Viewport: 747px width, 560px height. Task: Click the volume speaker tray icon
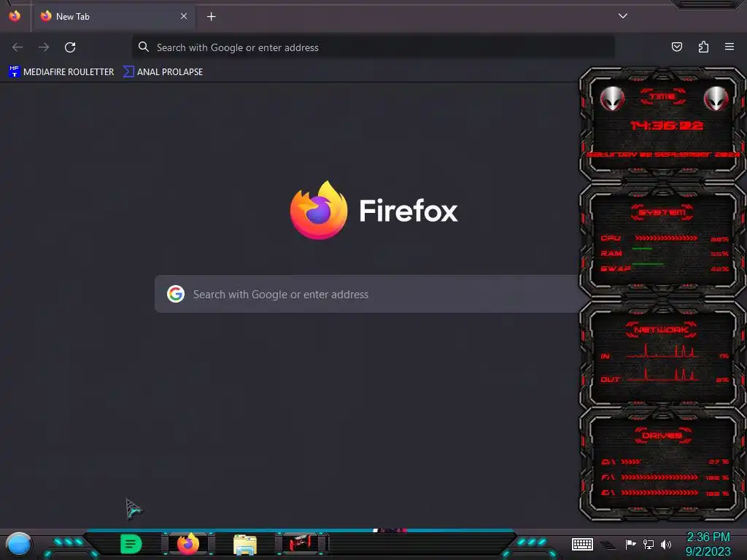(666, 544)
